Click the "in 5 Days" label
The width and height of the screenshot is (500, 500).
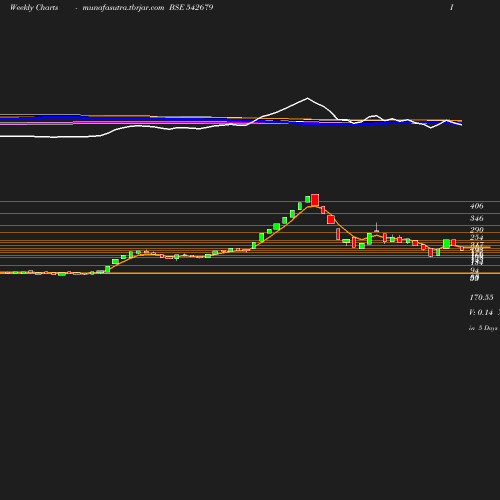coord(483,328)
